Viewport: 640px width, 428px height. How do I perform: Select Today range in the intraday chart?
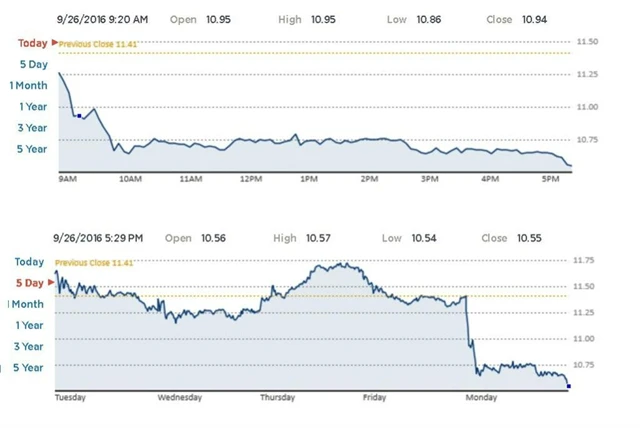[x=31, y=43]
